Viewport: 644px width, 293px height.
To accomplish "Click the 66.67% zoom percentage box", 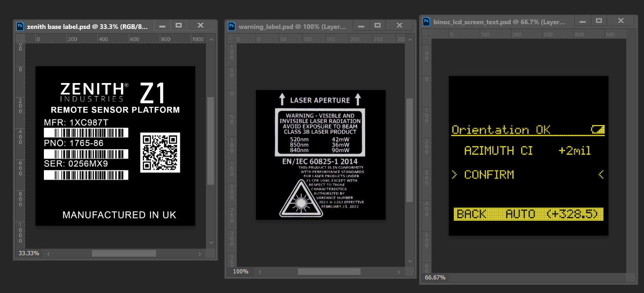I will [435, 277].
